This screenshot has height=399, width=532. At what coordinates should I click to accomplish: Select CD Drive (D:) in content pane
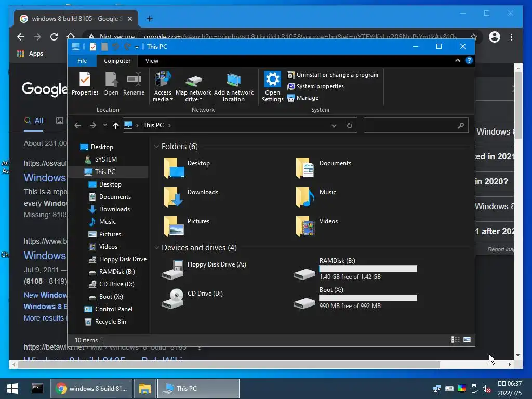click(192, 299)
